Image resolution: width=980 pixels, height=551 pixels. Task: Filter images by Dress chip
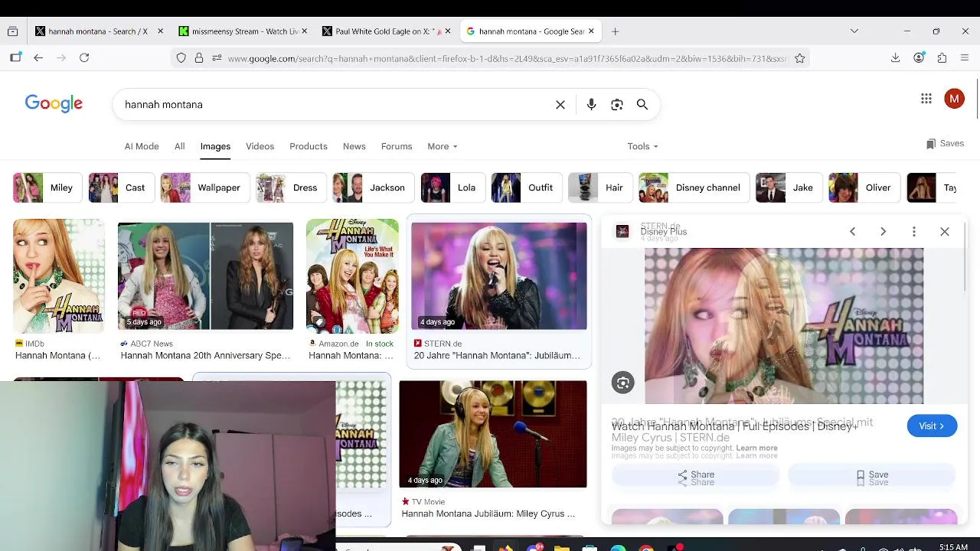point(289,187)
